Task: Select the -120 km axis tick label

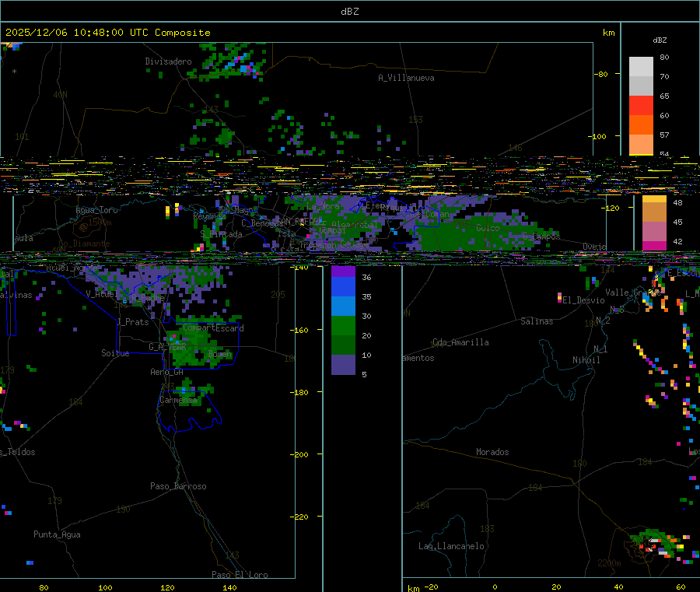Action: [x=611, y=208]
